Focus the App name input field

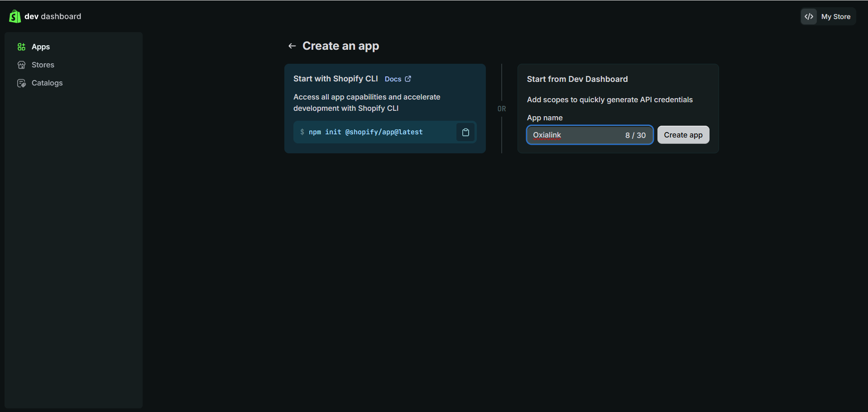590,135
